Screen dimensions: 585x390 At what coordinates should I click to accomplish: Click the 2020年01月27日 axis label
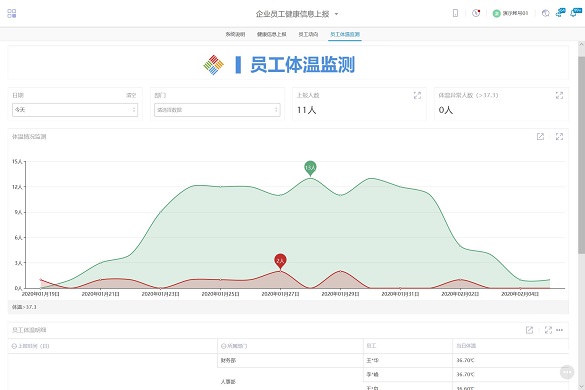coord(280,294)
